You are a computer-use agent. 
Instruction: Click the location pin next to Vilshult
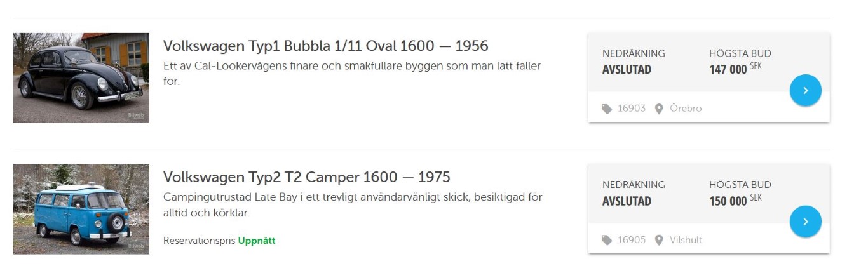tap(659, 240)
